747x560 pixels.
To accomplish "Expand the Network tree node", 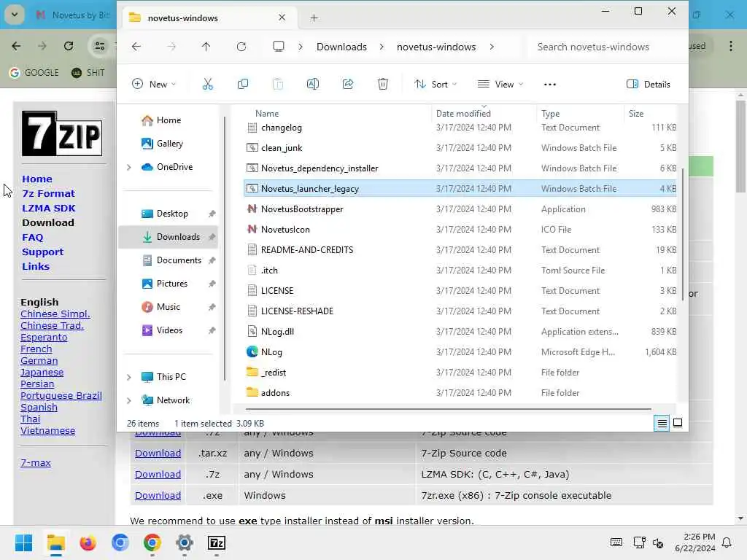I will [x=128, y=400].
